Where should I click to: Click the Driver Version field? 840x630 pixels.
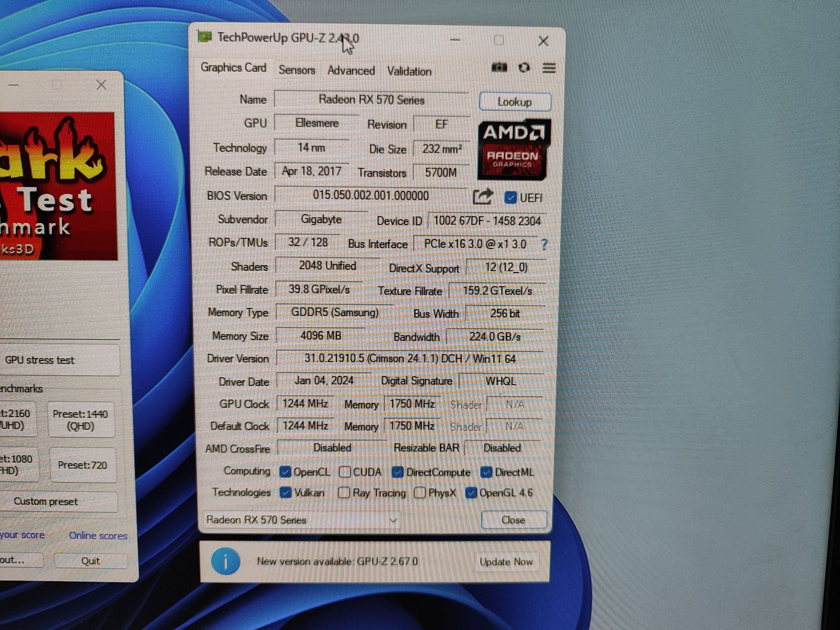410,359
